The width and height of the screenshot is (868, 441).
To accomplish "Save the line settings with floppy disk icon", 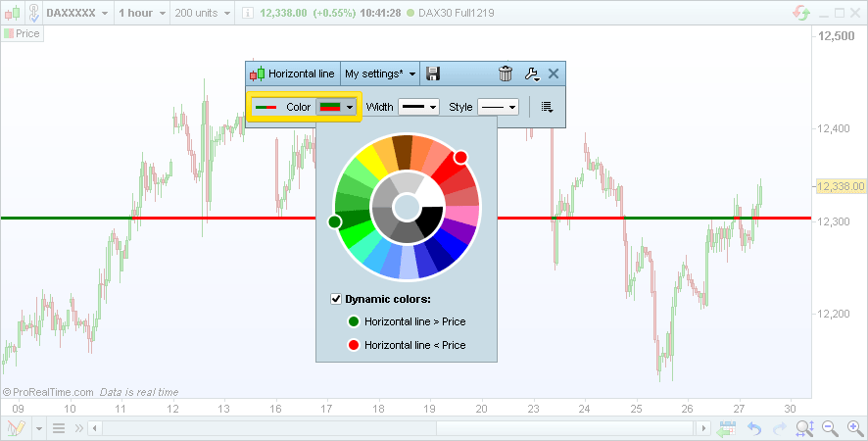I will pyautogui.click(x=434, y=73).
